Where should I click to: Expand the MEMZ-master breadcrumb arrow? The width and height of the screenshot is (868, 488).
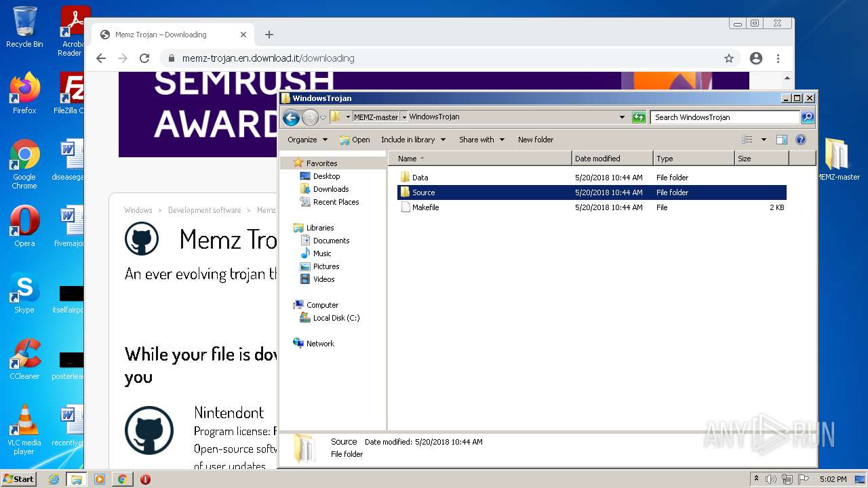tap(404, 117)
